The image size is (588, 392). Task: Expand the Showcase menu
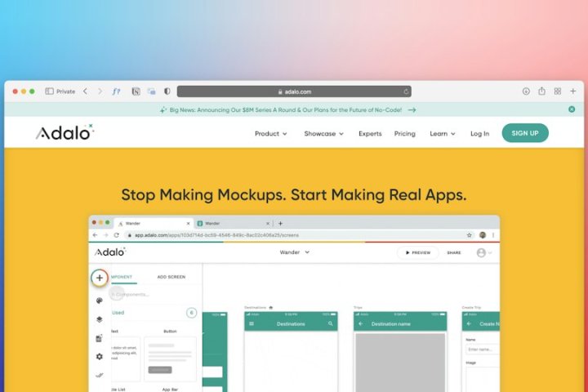323,134
